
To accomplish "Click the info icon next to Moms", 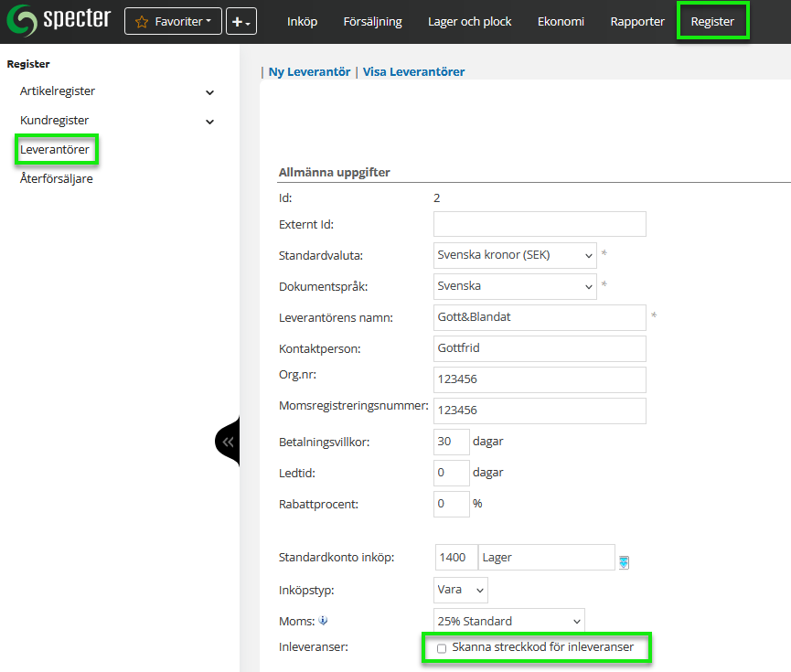I will point(323,622).
